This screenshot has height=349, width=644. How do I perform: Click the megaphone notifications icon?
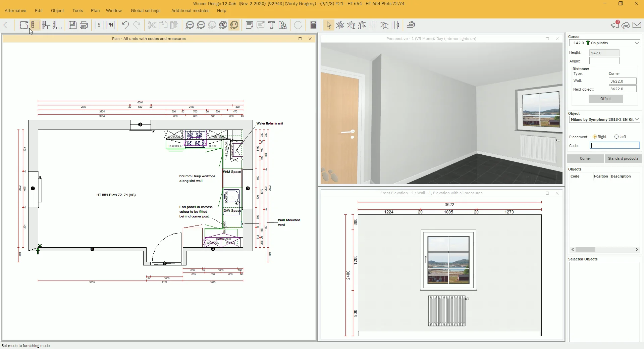(x=615, y=25)
